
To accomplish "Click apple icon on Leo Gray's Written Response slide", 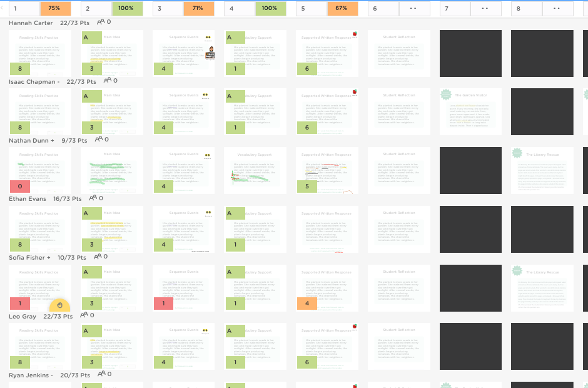I will coord(355,327).
